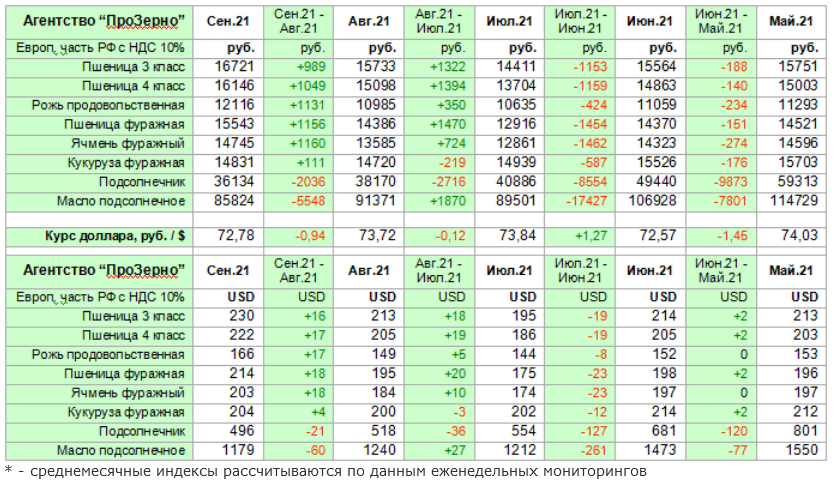
Task: Click the 106928 oil June value
Action: 650,201
